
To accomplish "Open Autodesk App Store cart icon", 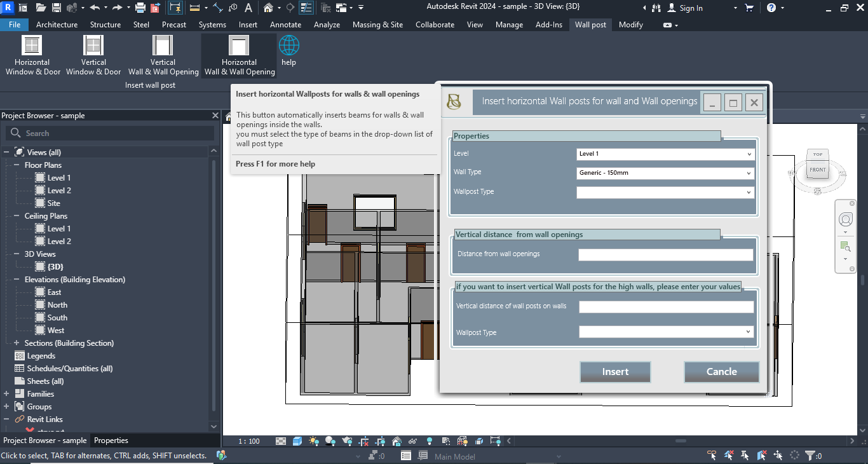I will 749,8.
